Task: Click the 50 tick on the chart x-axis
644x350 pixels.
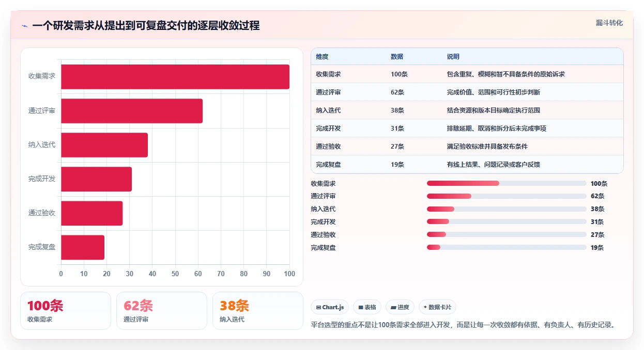Action: point(175,274)
